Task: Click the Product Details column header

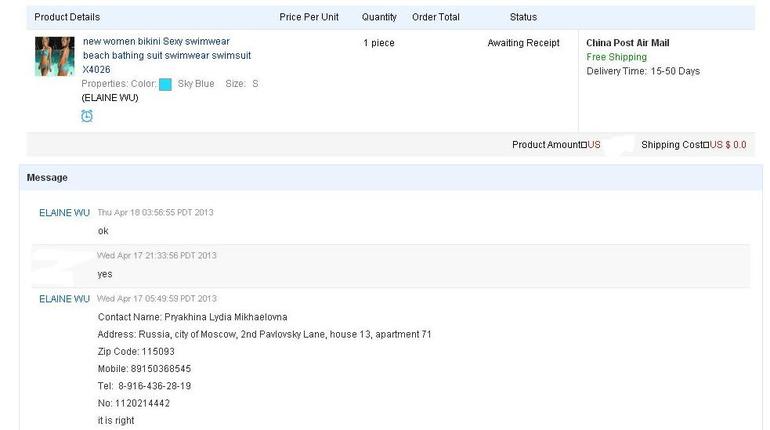Action: point(67,17)
